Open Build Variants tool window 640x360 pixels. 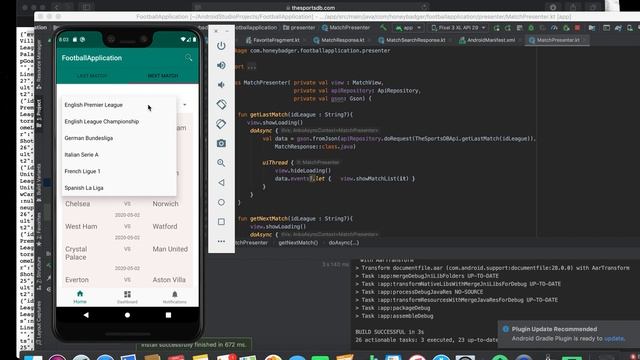pos(39,183)
